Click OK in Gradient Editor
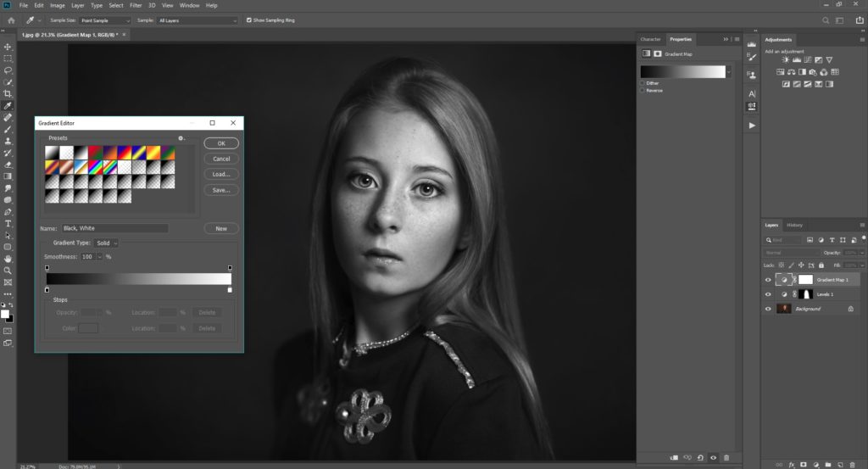 pyautogui.click(x=221, y=143)
